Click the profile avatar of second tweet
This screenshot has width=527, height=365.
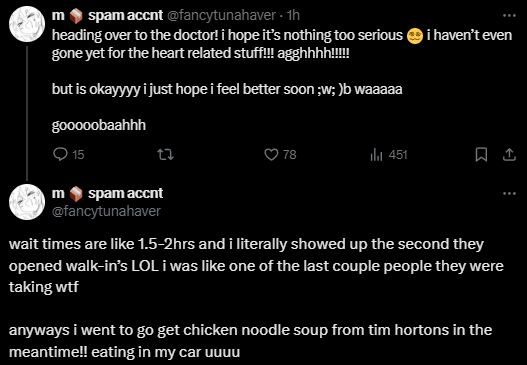27,202
